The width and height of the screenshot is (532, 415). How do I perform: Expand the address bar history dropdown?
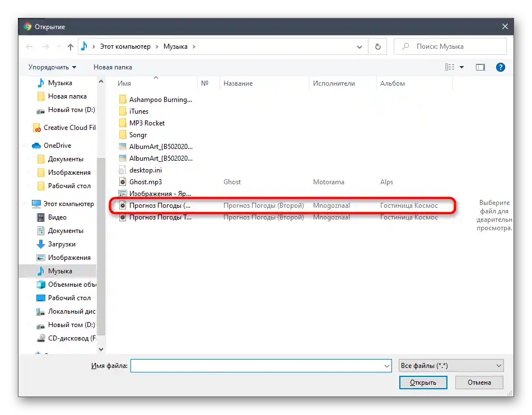(359, 47)
